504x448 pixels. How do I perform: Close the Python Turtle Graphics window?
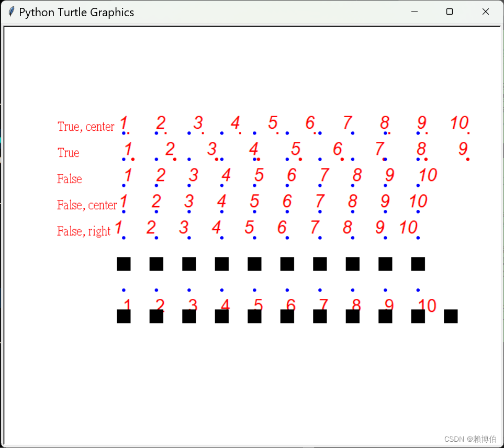pos(485,11)
